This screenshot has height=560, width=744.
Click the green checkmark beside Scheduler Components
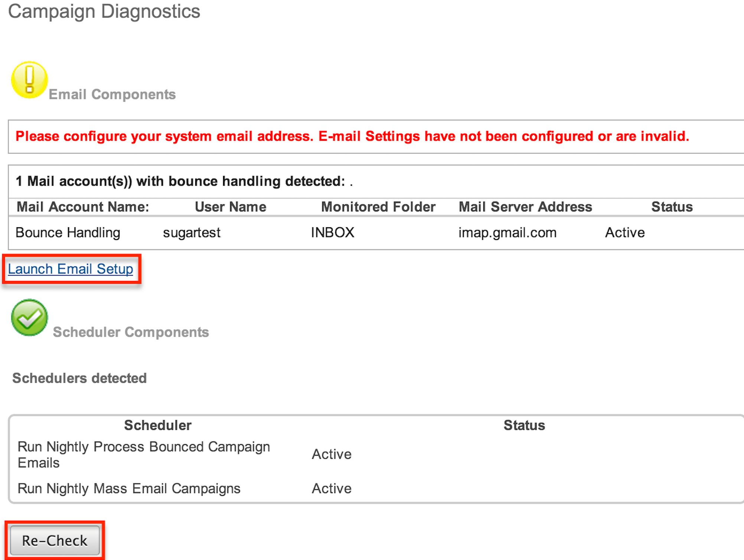coord(29,318)
